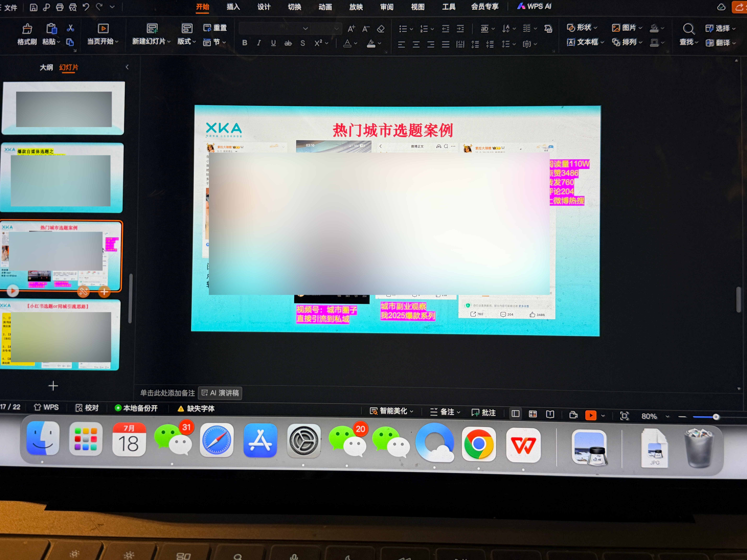747x560 pixels.
Task: Click the fit slide to window icon
Action: pos(624,416)
